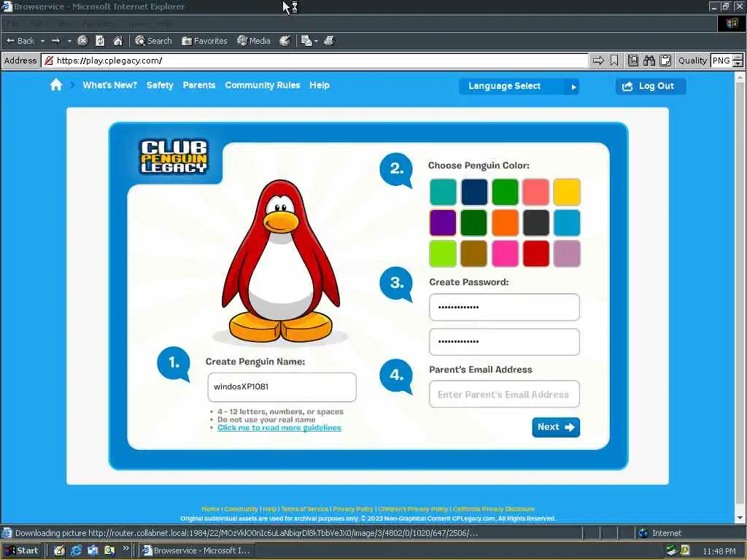Open the Help page in site nav

320,85
